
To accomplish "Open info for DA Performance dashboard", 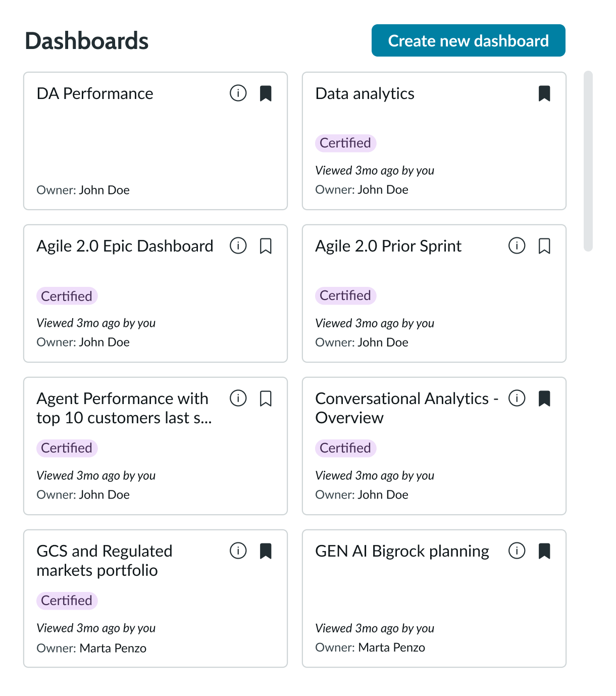I will tap(238, 94).
